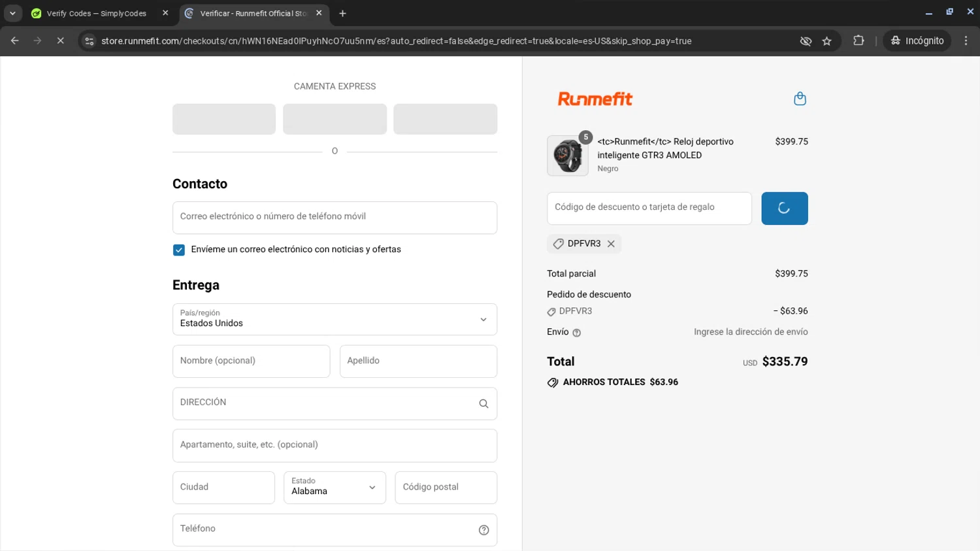Open a new browser tab

coord(342,13)
